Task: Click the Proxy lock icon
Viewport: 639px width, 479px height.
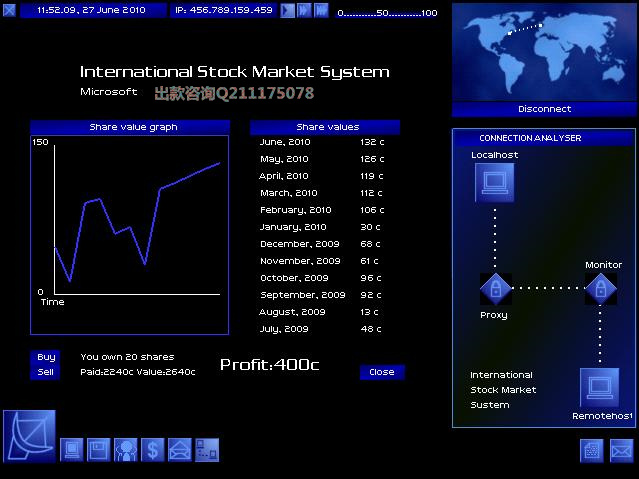Action: 496,289
